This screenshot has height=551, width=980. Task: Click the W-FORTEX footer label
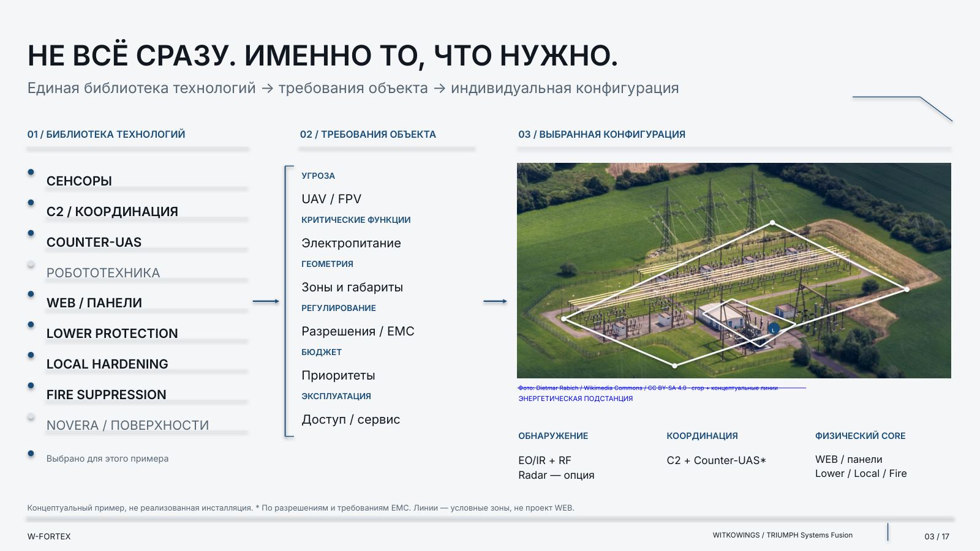click(x=49, y=536)
